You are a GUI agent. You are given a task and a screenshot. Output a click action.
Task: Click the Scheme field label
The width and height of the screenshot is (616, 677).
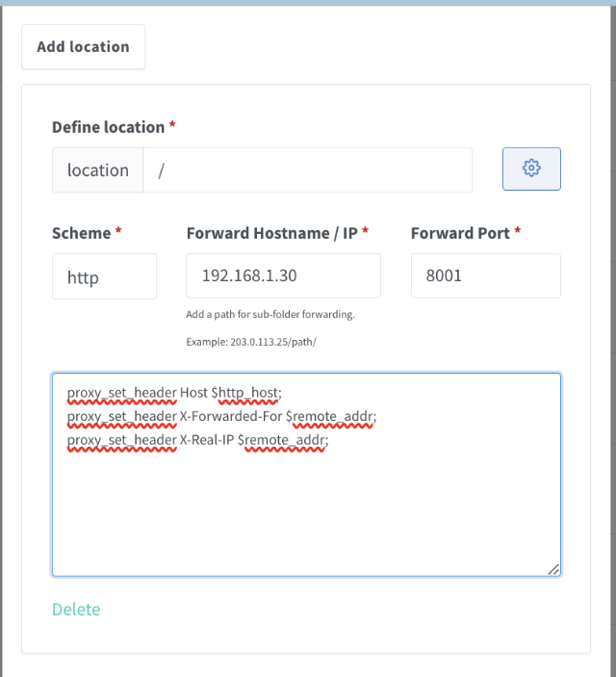pyautogui.click(x=82, y=233)
